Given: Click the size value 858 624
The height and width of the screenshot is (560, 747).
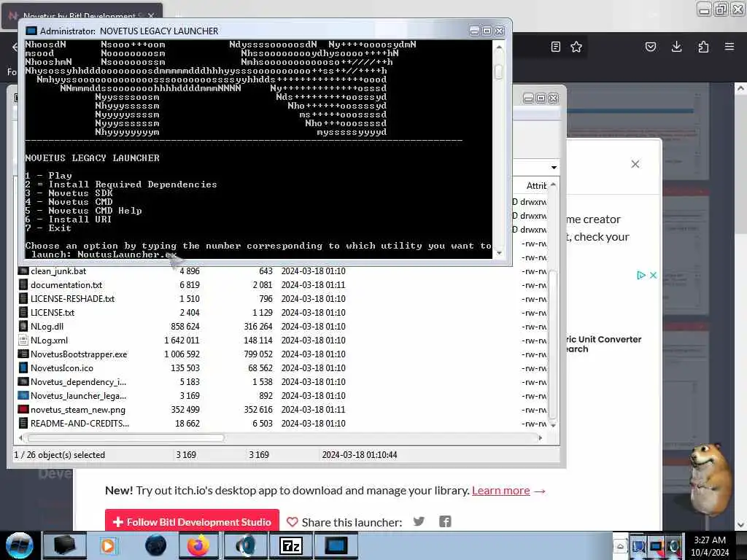Looking at the screenshot, I should [x=185, y=327].
